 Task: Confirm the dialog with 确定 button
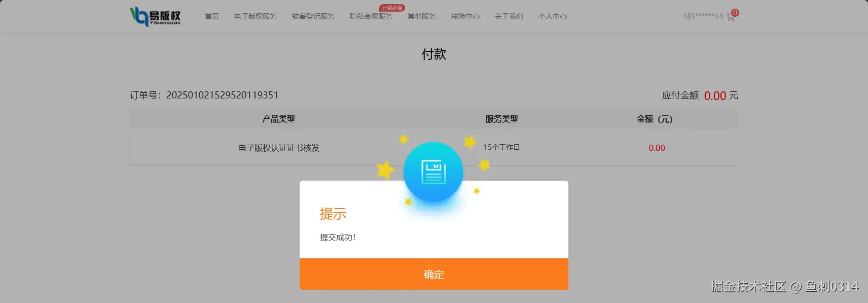coord(434,274)
